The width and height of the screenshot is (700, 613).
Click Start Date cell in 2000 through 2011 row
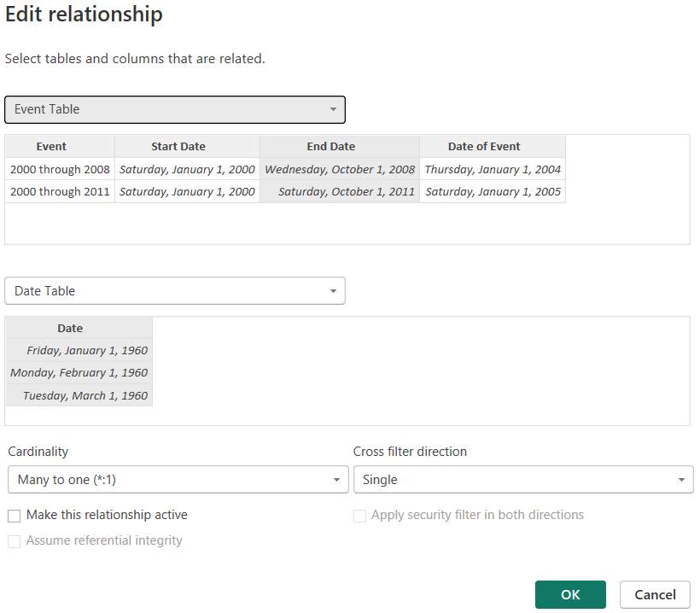tap(187, 191)
